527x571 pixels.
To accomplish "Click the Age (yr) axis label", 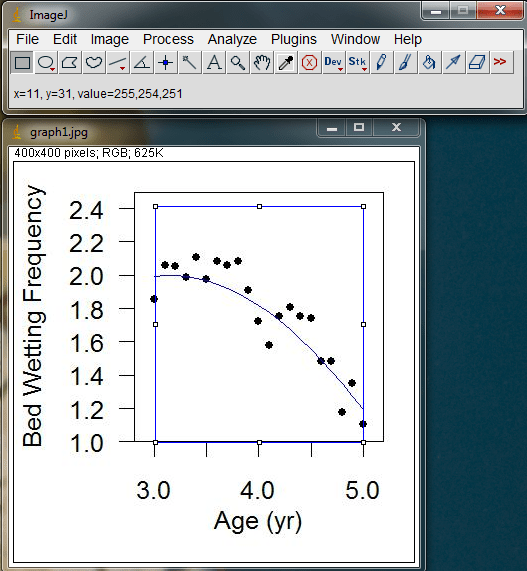I will 258,521.
